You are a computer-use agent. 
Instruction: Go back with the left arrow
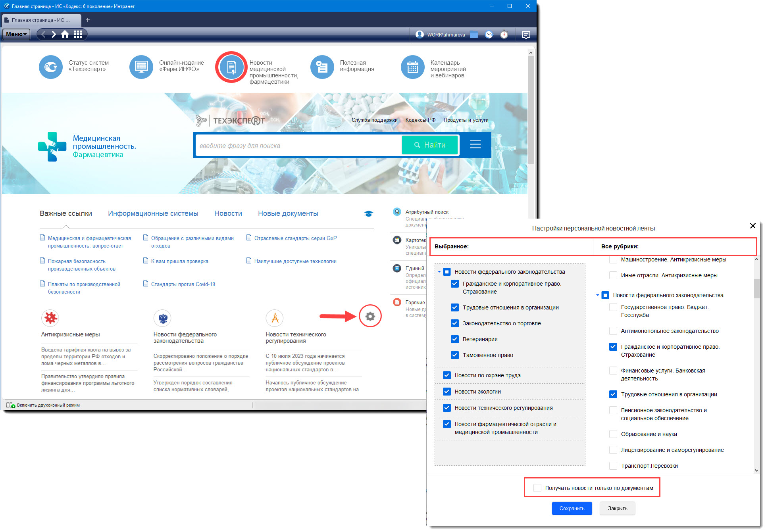coord(44,35)
